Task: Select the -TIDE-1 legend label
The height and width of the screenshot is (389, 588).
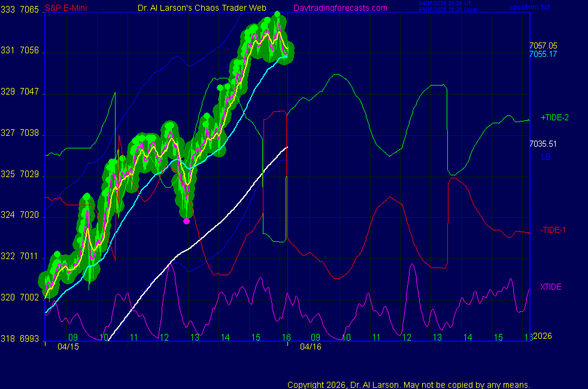Action: pyautogui.click(x=553, y=230)
